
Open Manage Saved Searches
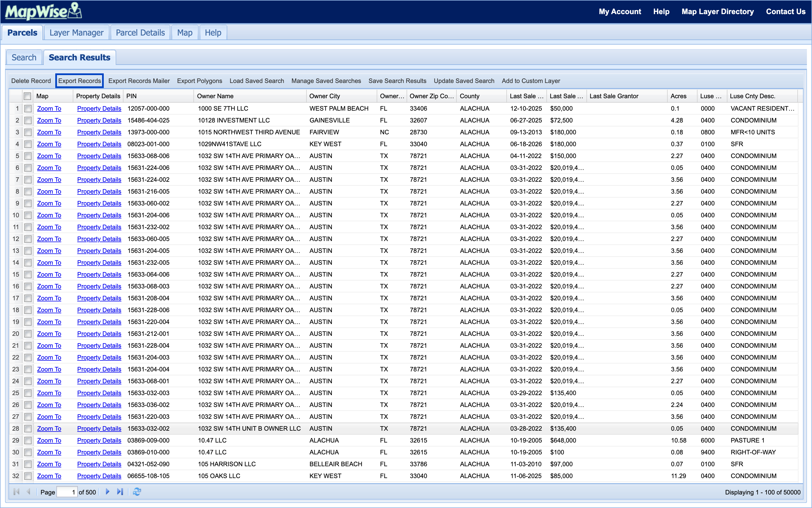click(326, 81)
